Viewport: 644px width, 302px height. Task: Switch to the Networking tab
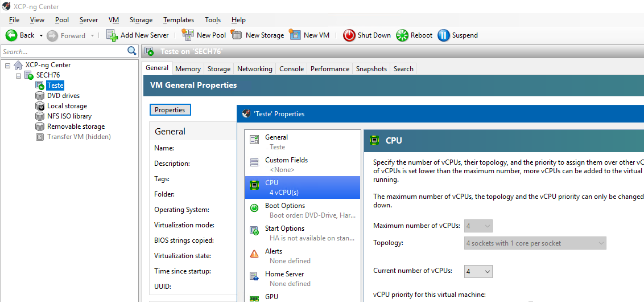click(x=255, y=69)
